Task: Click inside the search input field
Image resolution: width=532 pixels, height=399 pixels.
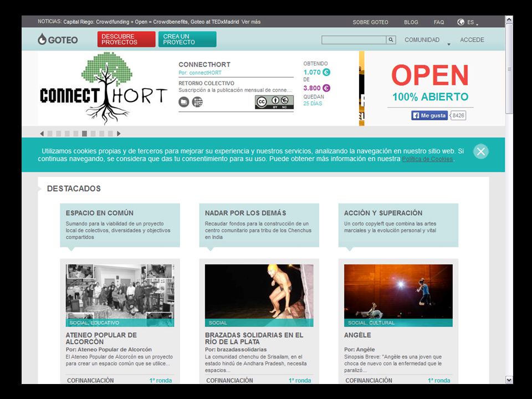Action: pos(354,40)
